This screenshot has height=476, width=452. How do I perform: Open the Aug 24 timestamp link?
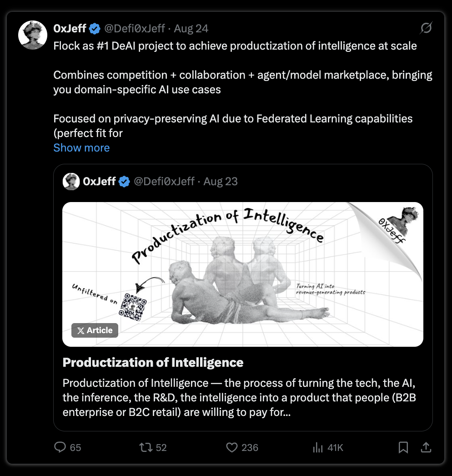click(191, 29)
